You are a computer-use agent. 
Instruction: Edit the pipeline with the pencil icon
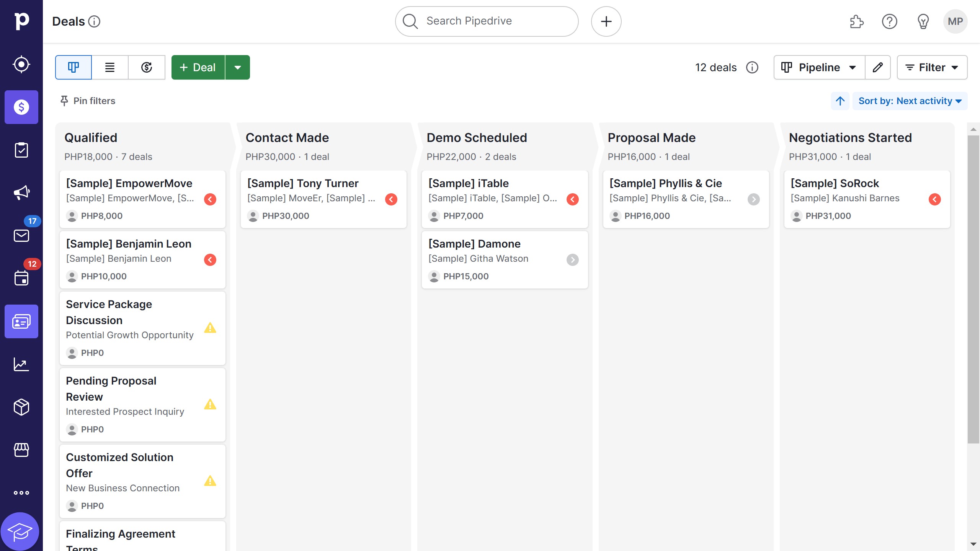pyautogui.click(x=878, y=67)
